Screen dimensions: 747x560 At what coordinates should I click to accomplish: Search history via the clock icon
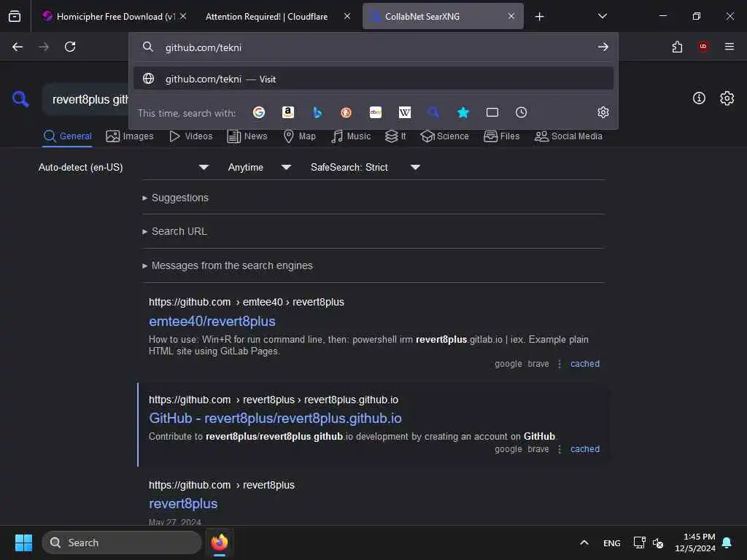521,112
